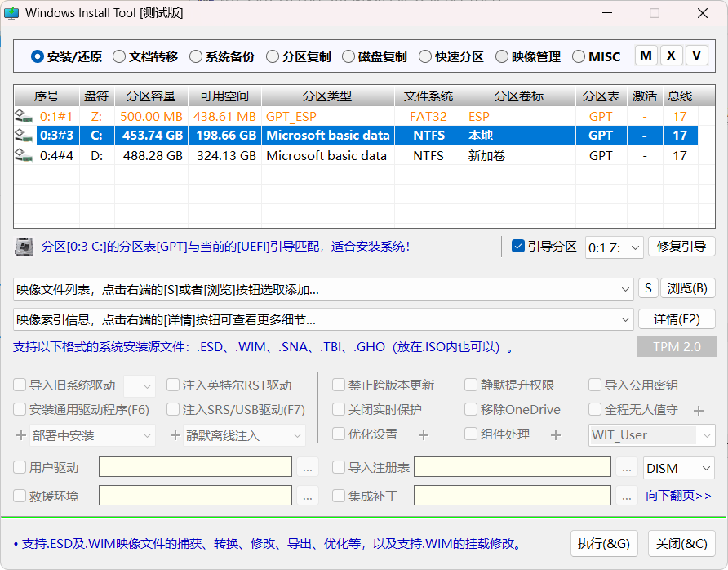This screenshot has height=570, width=728.
Task: Expand the 映像文件列表 dropdown
Action: [625, 289]
